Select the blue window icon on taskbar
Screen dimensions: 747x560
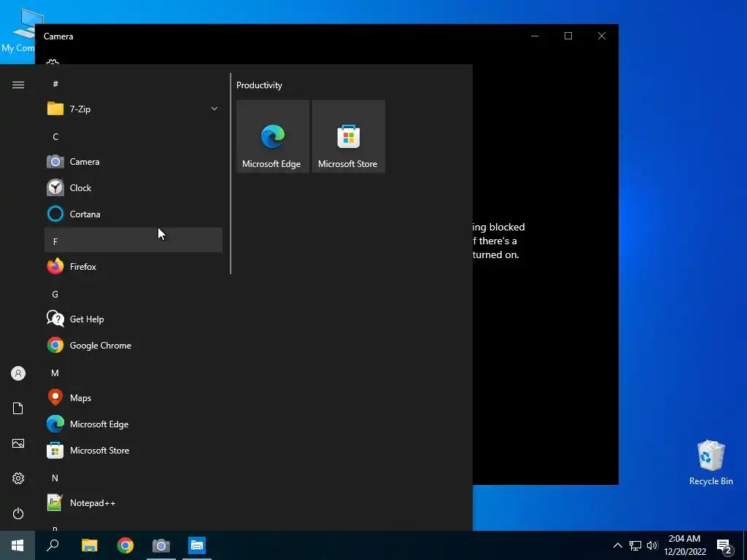click(x=197, y=545)
